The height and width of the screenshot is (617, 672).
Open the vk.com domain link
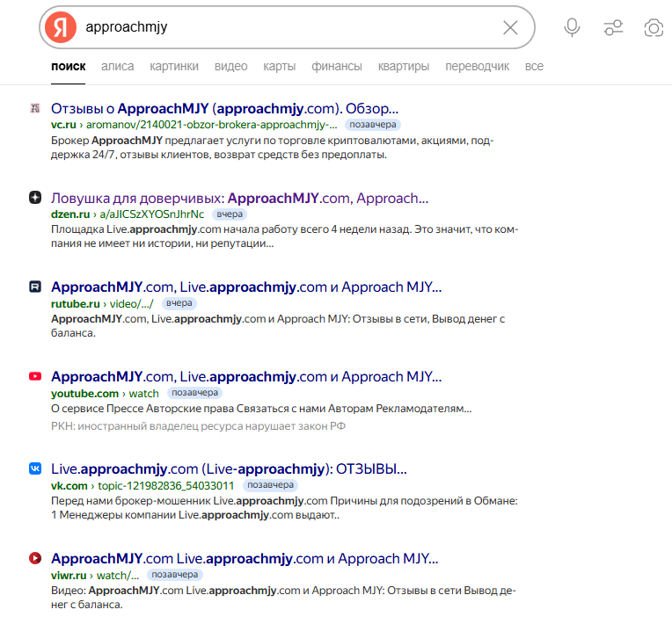point(69,485)
